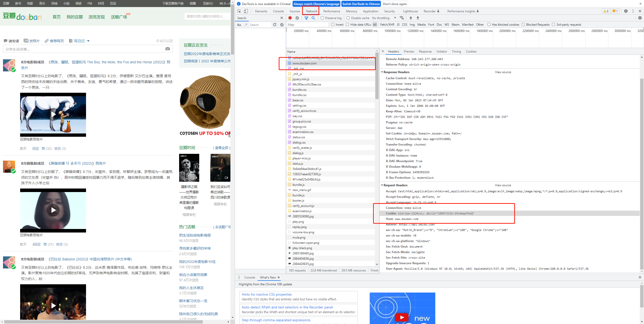Tick the Hide data URLs checkbox
This screenshot has width=644, height=324.
(347, 24)
